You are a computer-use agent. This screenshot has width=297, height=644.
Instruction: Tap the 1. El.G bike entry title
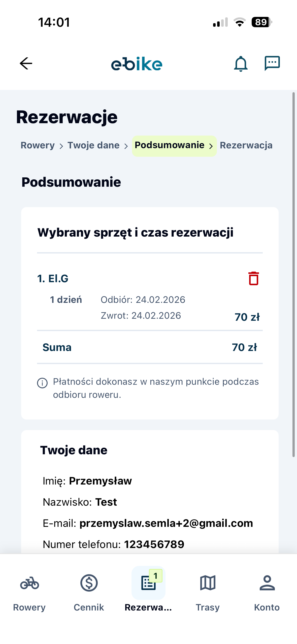[53, 279]
